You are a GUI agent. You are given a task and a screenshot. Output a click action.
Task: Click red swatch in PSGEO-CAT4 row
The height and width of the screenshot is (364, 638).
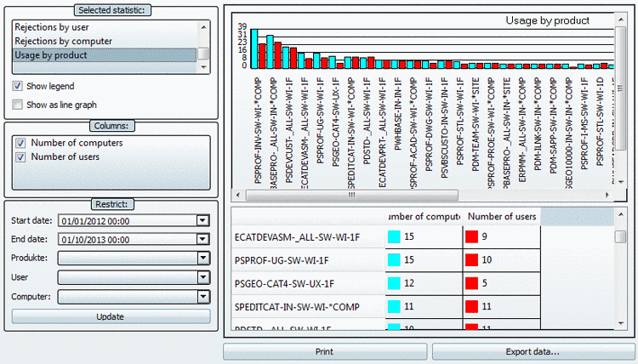coord(471,283)
